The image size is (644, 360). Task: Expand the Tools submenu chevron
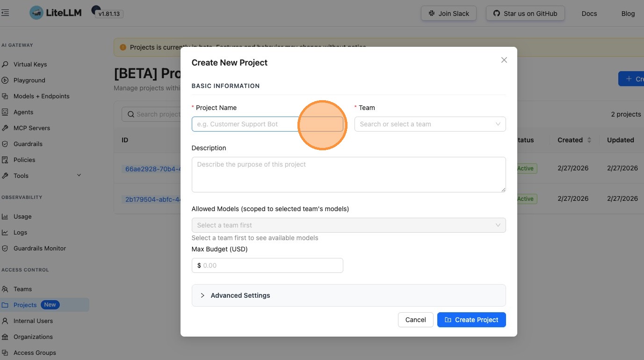[79, 175]
